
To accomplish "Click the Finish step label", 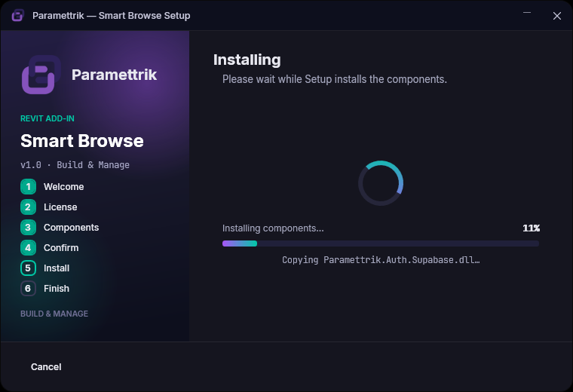I will pos(57,288).
